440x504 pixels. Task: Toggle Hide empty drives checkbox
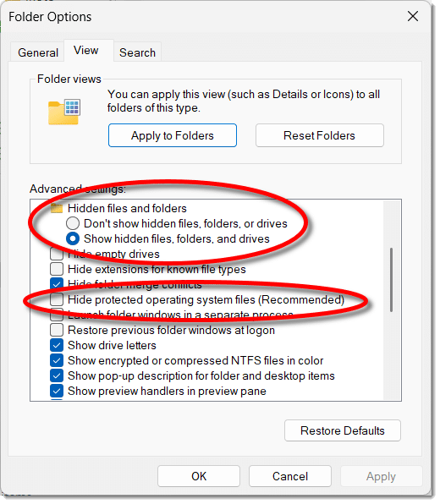tap(57, 254)
